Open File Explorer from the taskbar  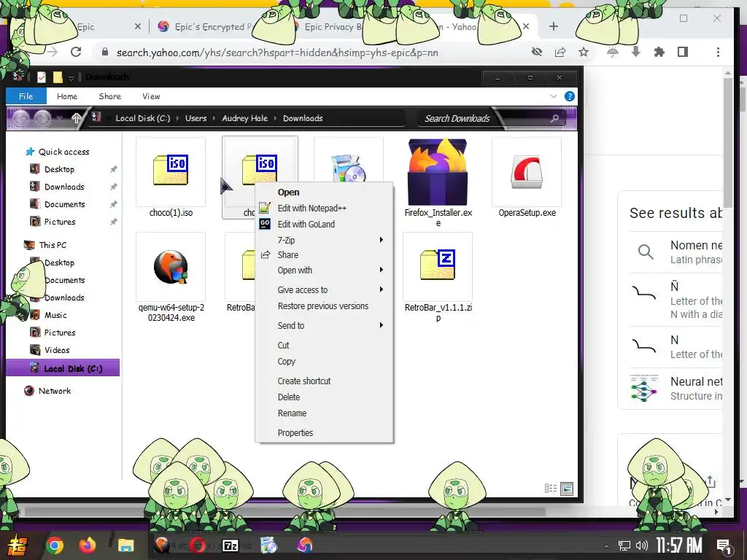125,545
